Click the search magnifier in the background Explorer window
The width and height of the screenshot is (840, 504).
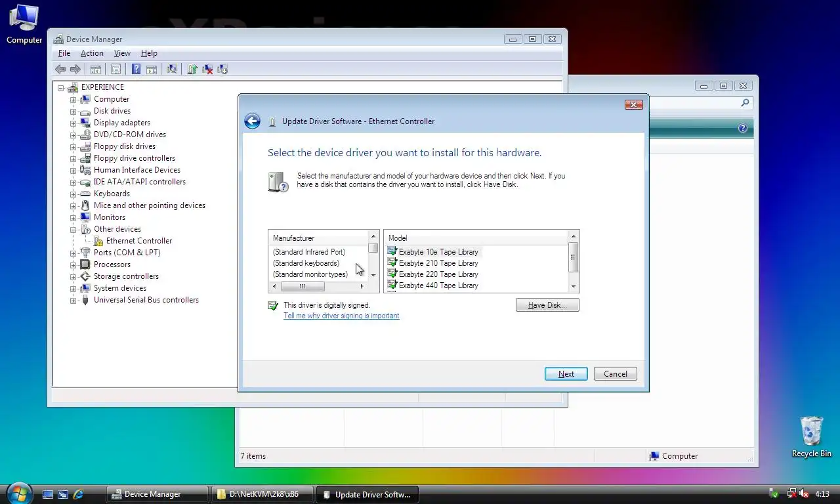pyautogui.click(x=745, y=103)
